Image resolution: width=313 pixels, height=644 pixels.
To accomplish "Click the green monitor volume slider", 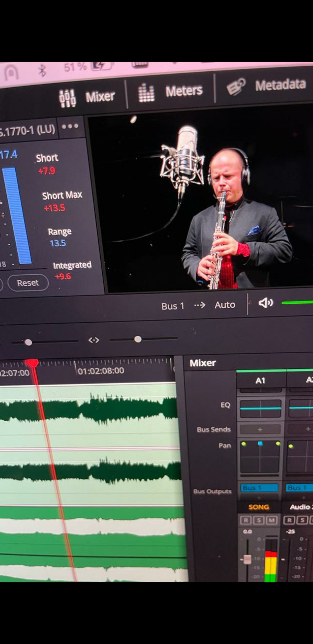I will tap(297, 303).
